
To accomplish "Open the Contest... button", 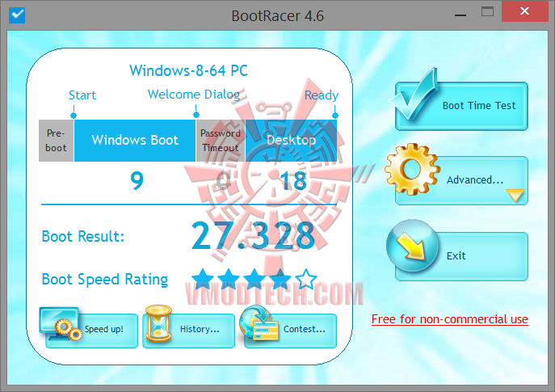I will click(291, 331).
